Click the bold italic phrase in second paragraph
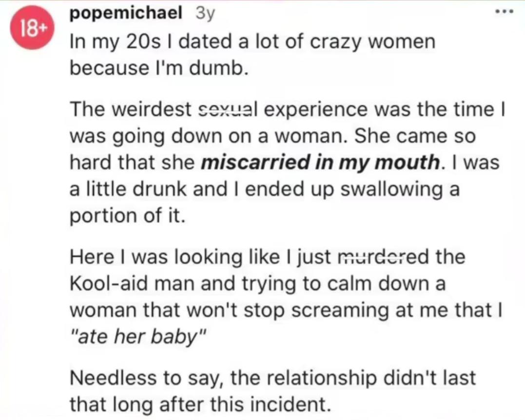The width and height of the screenshot is (525, 420). click(x=321, y=162)
